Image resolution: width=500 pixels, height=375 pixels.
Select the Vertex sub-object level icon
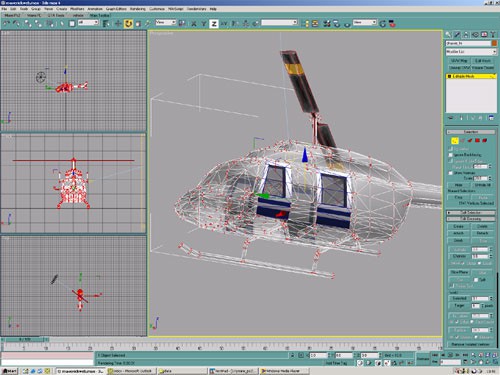pos(454,140)
